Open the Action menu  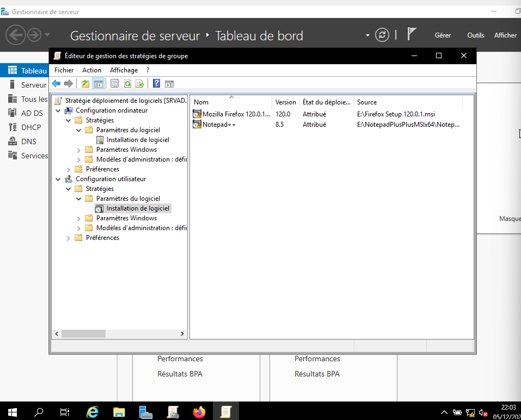pos(91,70)
